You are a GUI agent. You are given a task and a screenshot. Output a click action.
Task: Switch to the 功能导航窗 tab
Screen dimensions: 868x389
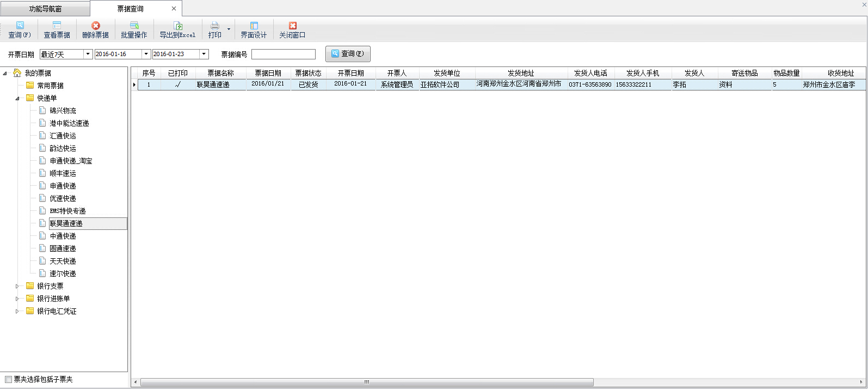click(x=45, y=9)
